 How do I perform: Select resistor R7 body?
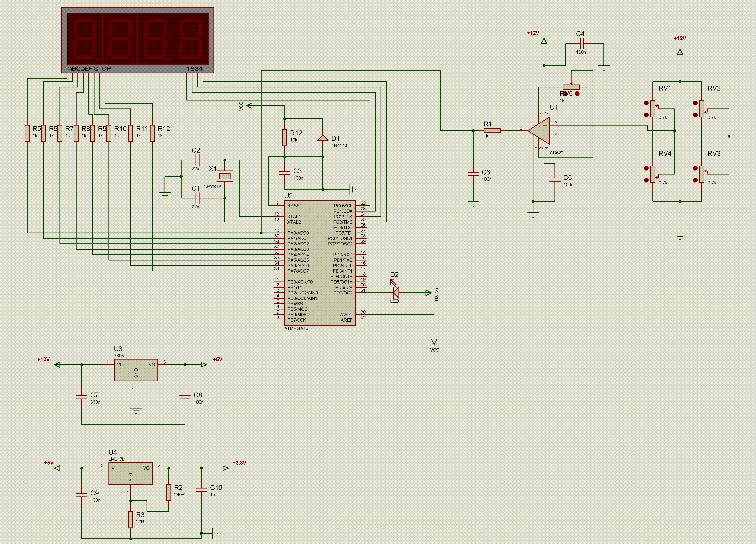pos(60,133)
